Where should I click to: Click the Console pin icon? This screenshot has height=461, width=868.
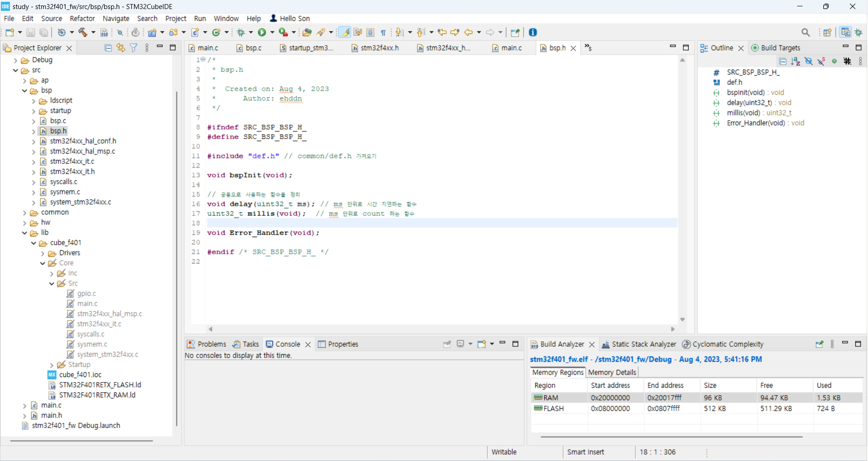click(447, 344)
